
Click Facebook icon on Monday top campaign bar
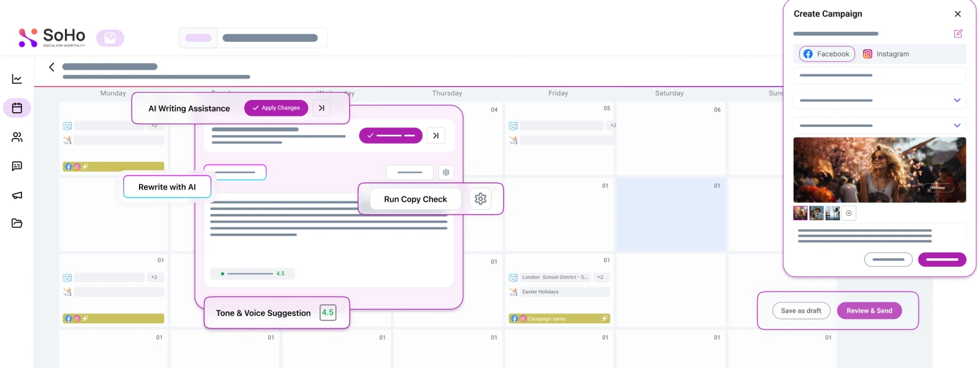tap(69, 166)
